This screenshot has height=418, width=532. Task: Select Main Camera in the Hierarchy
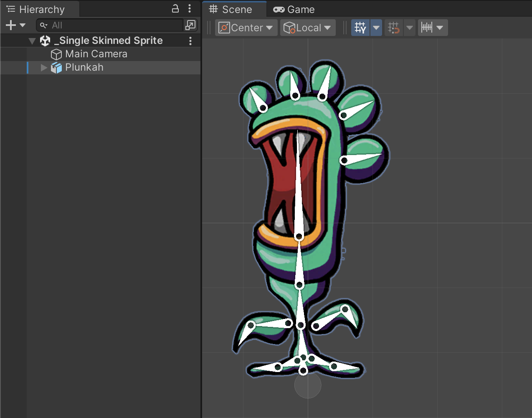[96, 54]
